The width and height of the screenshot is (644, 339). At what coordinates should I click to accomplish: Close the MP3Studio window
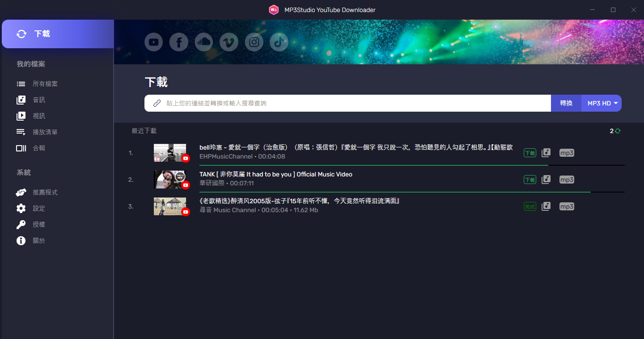(x=634, y=10)
